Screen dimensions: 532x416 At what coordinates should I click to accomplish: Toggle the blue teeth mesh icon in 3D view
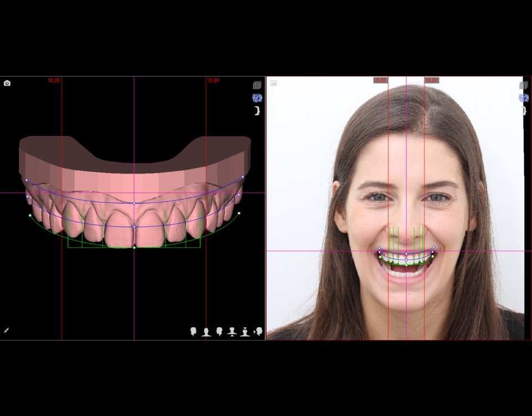(257, 98)
